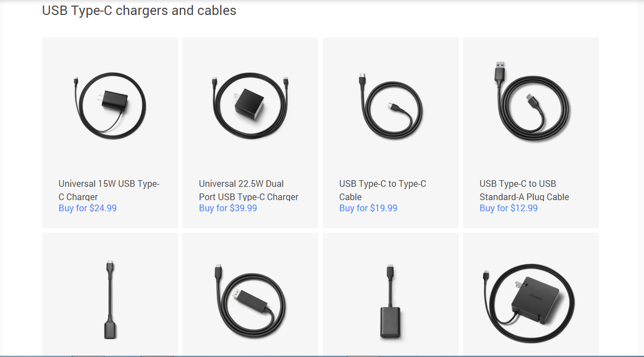
Task: Choose the Buy for $19.99 link
Action: 368,208
